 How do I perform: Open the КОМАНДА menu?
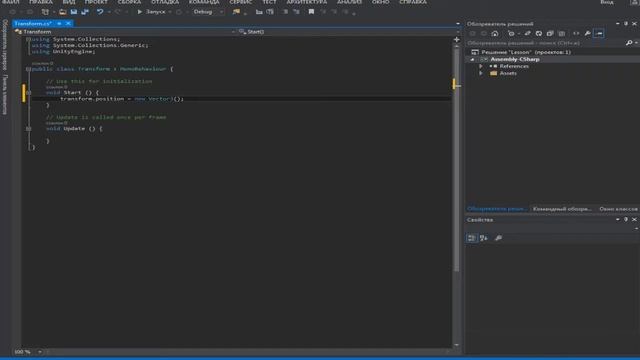pos(204,2)
